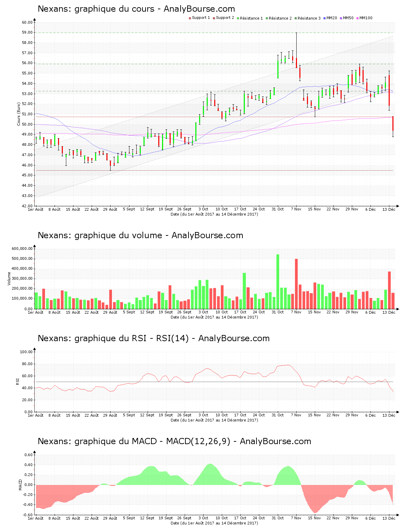
Task: Click the -0.60 label on MACD axis
Action: [28, 515]
